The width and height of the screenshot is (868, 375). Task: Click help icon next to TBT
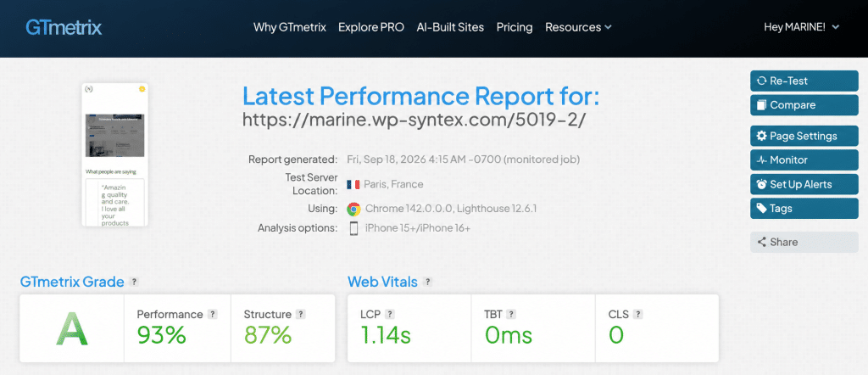point(511,314)
